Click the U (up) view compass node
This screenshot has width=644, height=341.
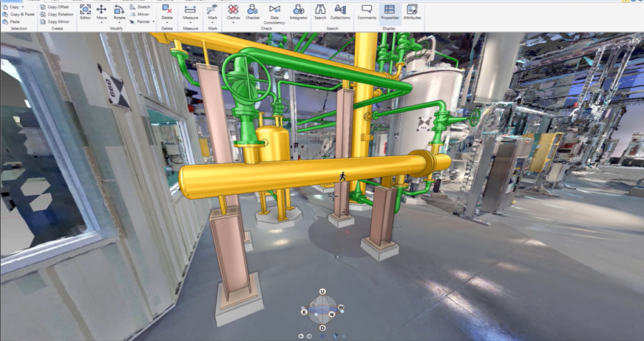click(x=323, y=292)
